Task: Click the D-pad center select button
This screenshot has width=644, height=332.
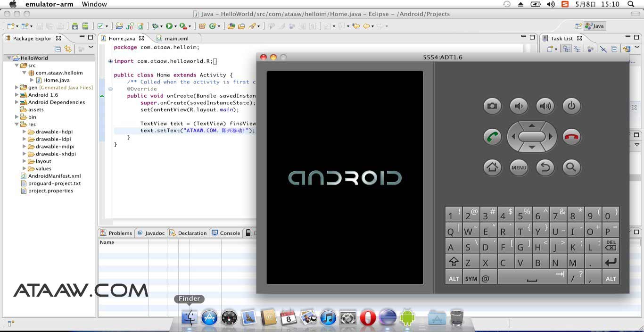Action: point(532,137)
